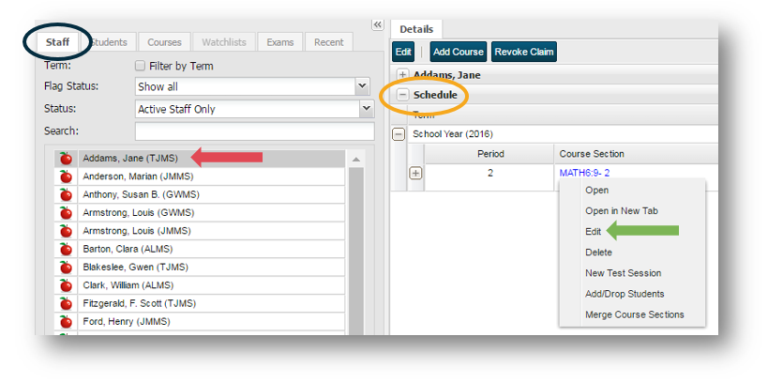This screenshot has width=768, height=383.
Task: Expand the Addams, Jane details section
Action: click(x=403, y=75)
